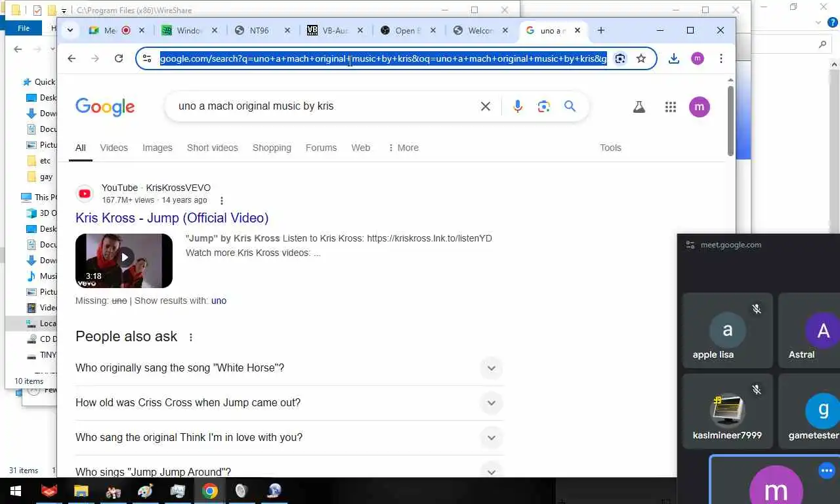Open Google Chrome on the taskbar

tap(210, 491)
